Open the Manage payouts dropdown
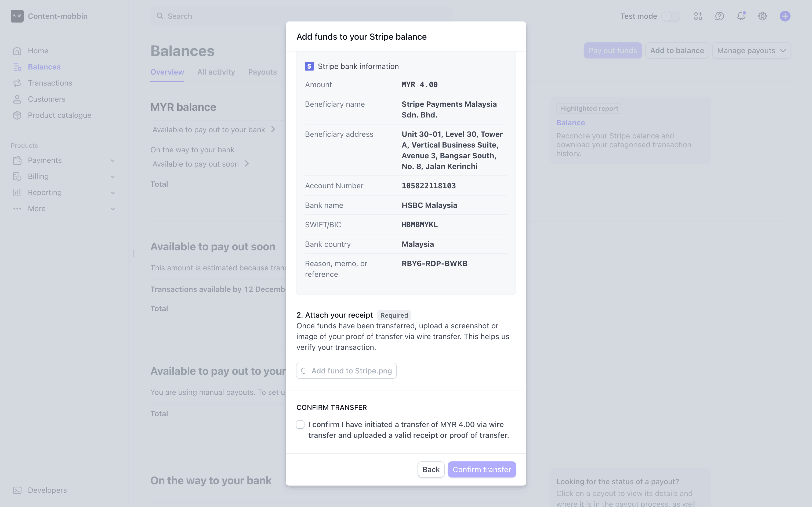 click(751, 51)
